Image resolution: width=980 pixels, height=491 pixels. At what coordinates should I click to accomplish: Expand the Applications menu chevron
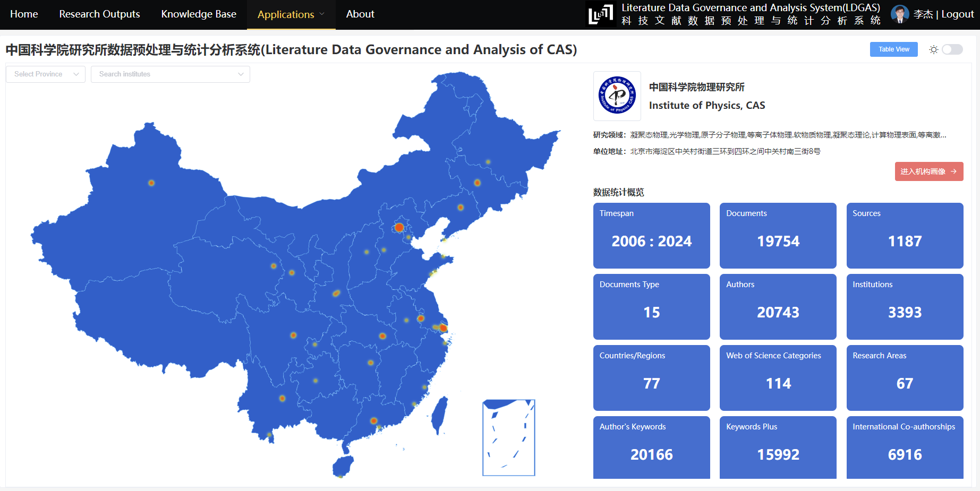(322, 14)
